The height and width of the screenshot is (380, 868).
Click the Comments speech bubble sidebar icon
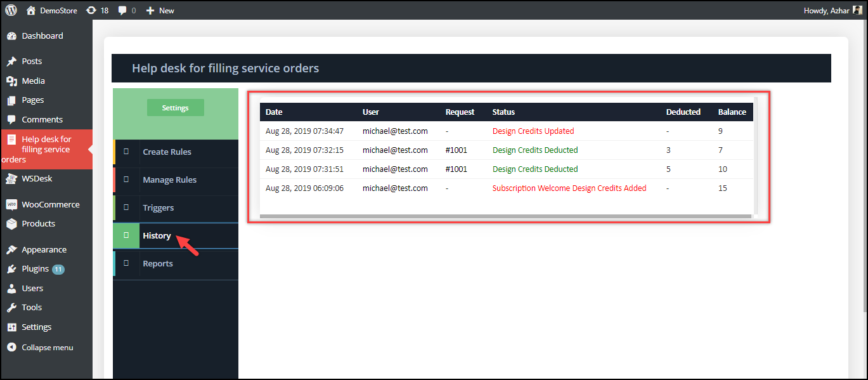(11, 120)
